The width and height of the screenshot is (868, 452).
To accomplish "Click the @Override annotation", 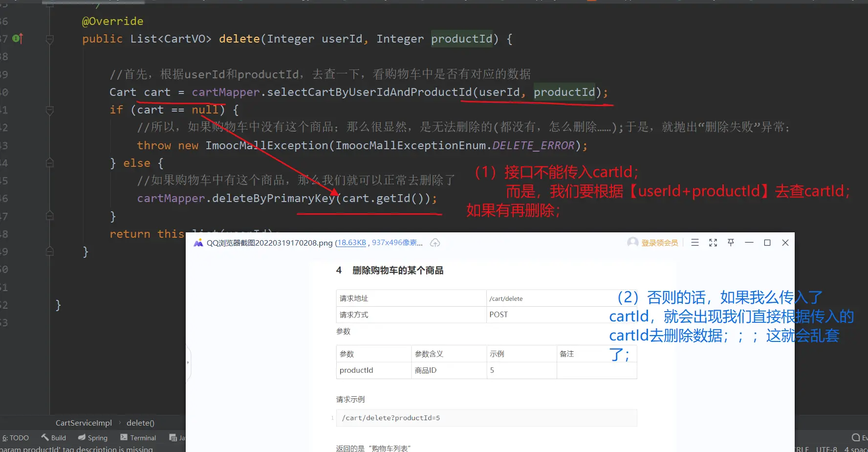I will 112,21.
